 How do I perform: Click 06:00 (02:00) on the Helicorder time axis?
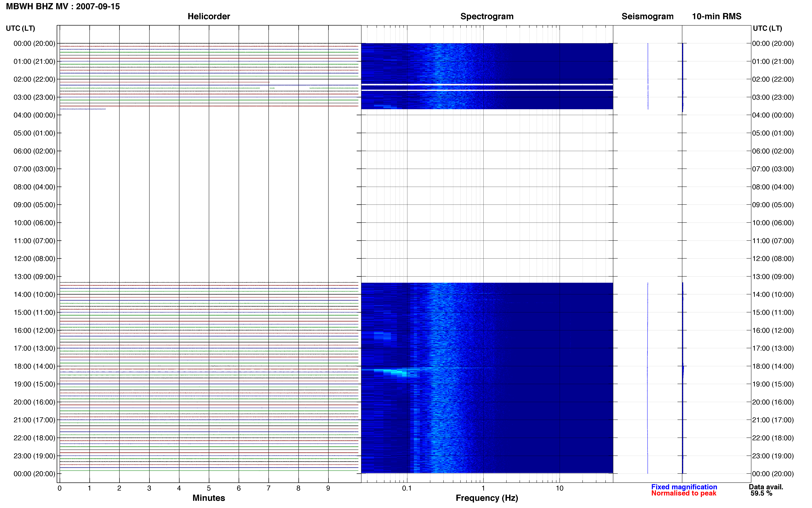point(34,151)
